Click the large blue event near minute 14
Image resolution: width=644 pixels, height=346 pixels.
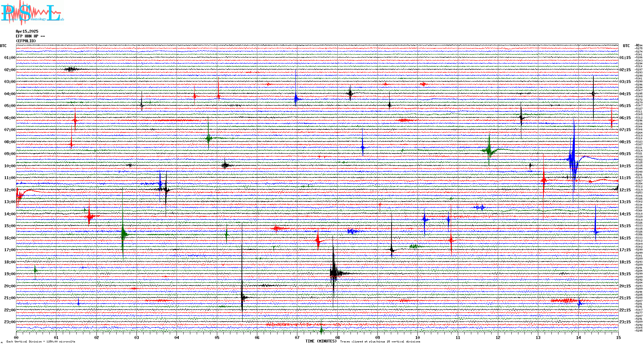573,160
